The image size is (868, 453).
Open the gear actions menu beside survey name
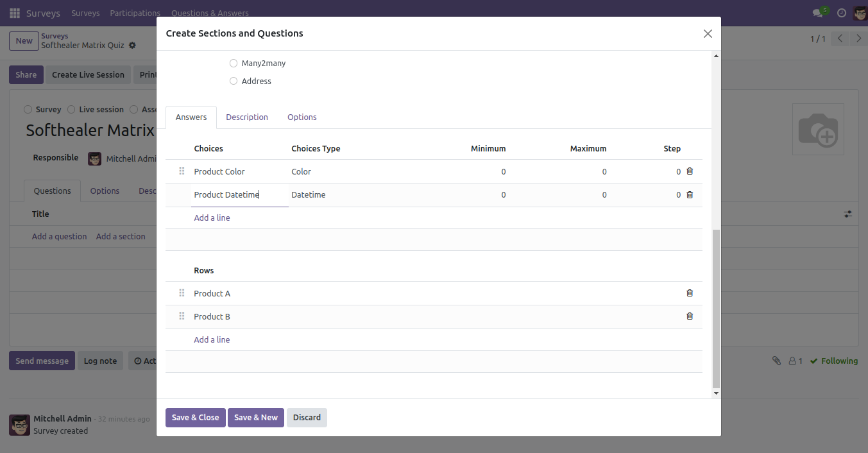point(132,46)
